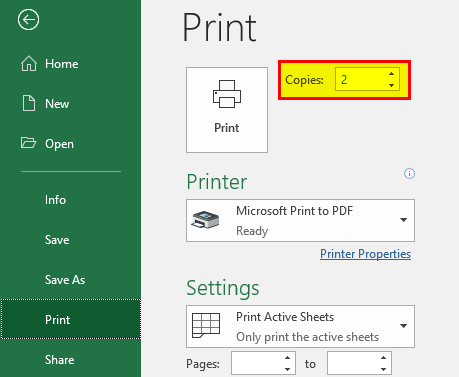Open the Microsoft Print to PDF printer dropdown
Screen dimensions: 459x377
(x=300, y=220)
